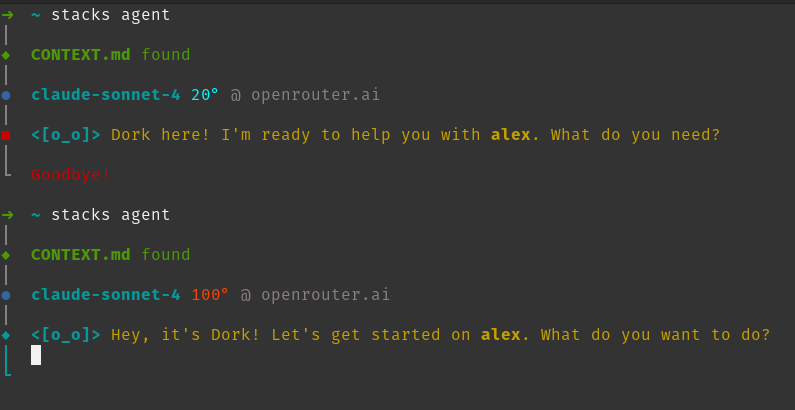Click the claude-sonnet-4 model name beside 100°

[106, 295]
